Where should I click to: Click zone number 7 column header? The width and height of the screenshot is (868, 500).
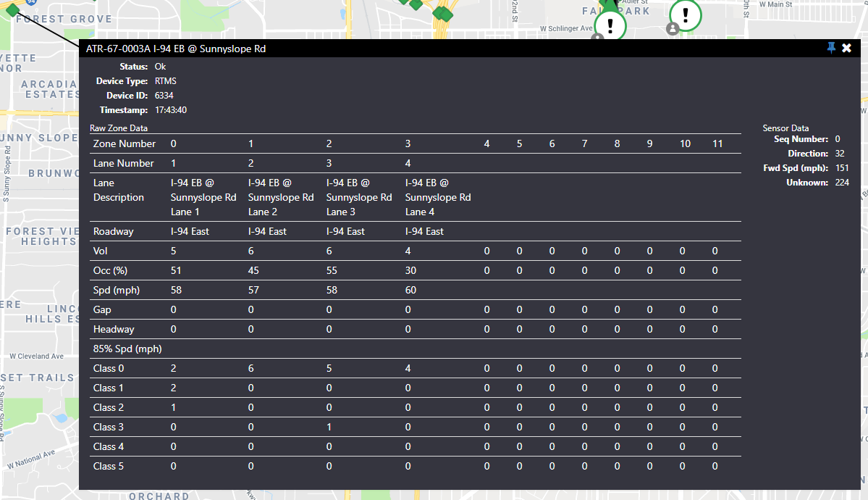click(x=584, y=143)
